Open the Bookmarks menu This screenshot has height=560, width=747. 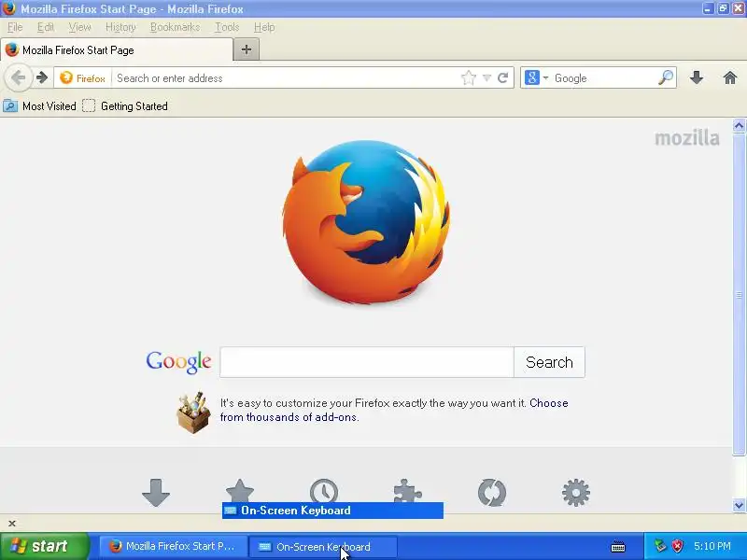(175, 27)
